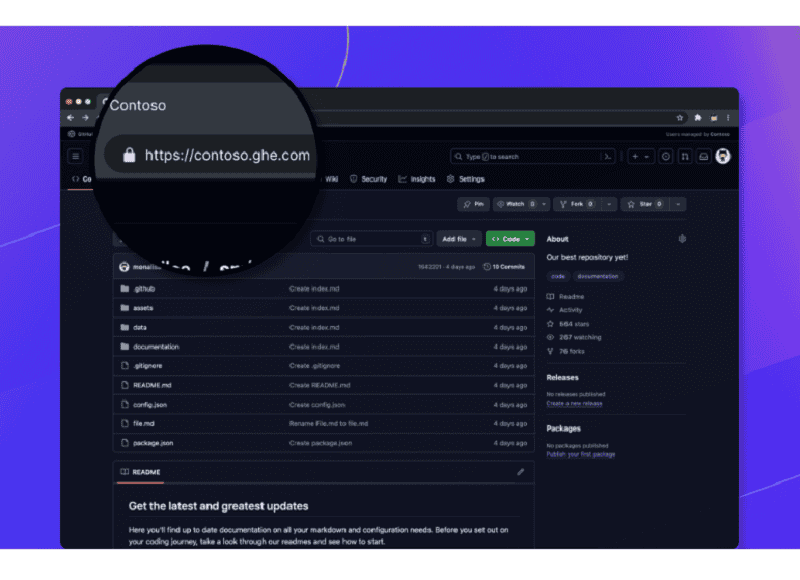Click the 'Go to file' search box

click(x=371, y=239)
